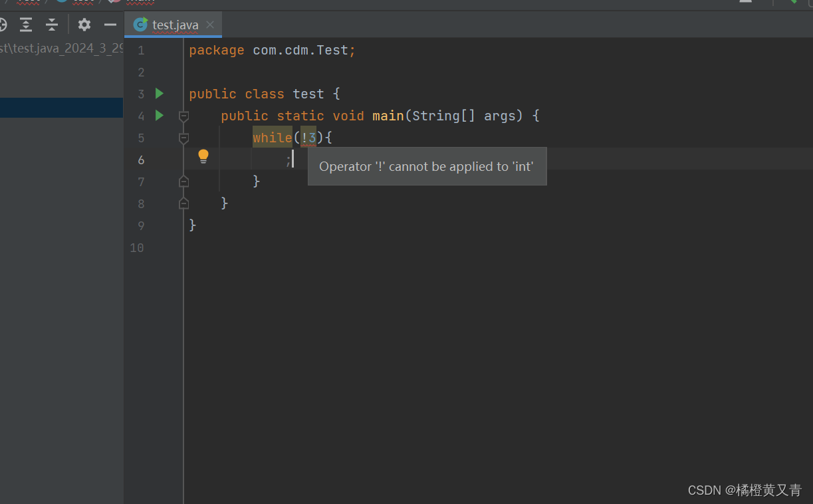Click line number 10 in gutter
Screen dimensions: 813x504
tap(137, 247)
